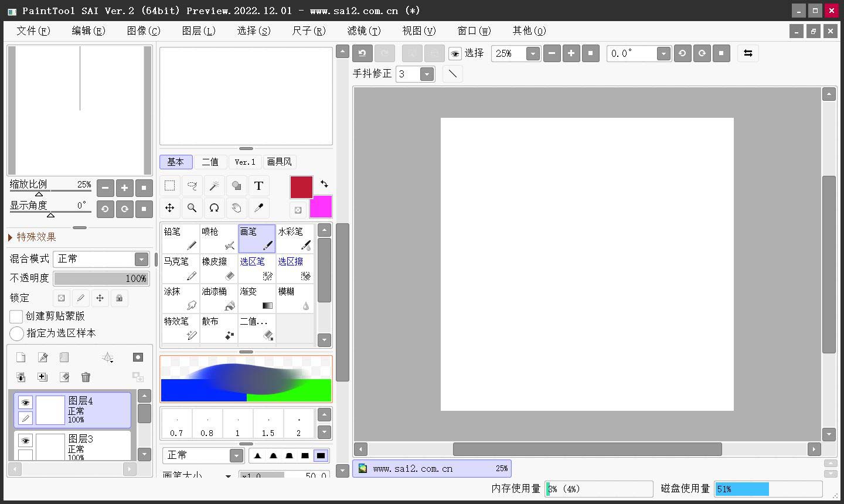This screenshot has width=844, height=504.
Task: Enable the 指定为选区样本 option
Action: click(16, 333)
